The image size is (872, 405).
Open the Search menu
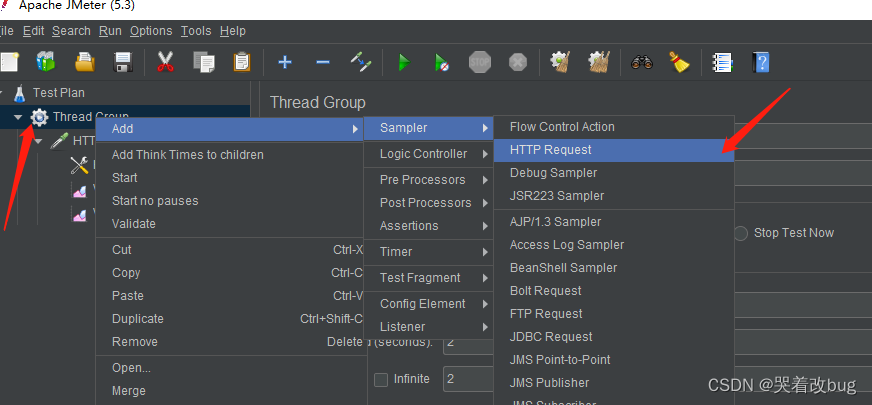(71, 31)
